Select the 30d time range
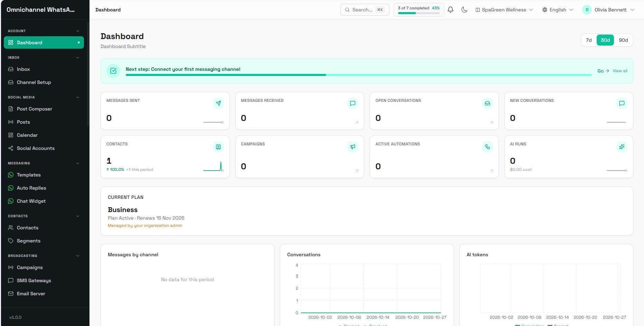 click(x=605, y=40)
